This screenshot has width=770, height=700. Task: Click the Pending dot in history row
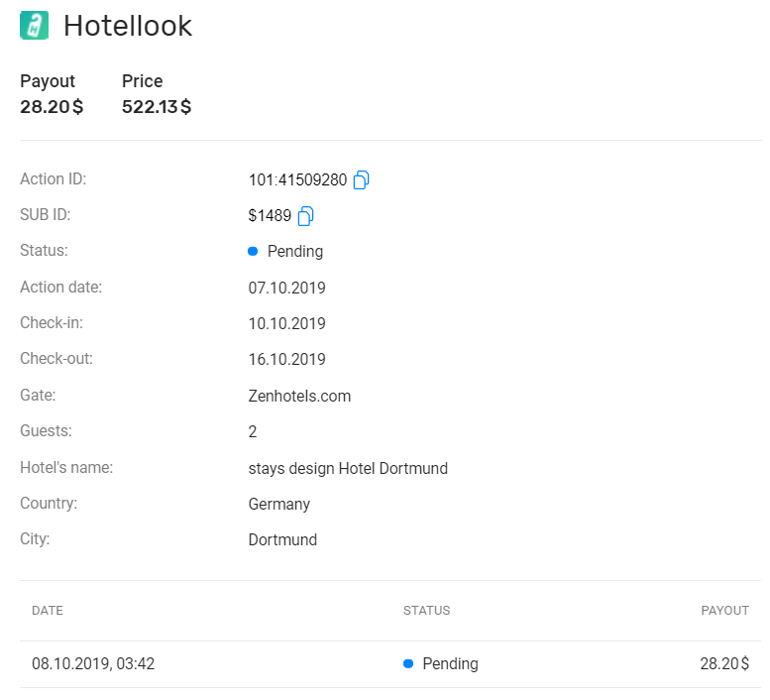tap(408, 663)
